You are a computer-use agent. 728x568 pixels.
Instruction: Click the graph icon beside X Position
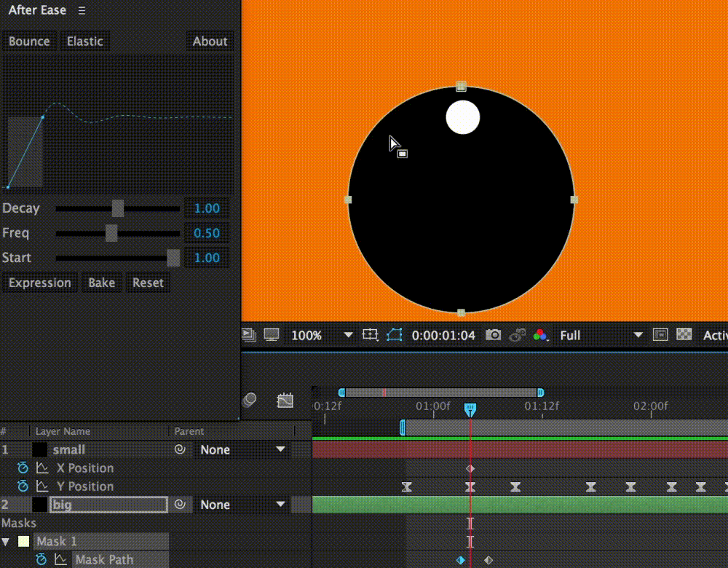coord(42,468)
